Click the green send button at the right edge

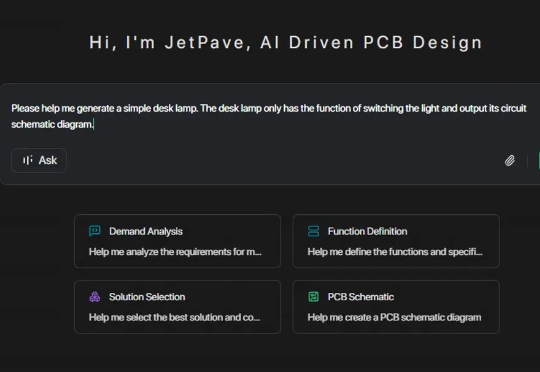click(x=539, y=161)
